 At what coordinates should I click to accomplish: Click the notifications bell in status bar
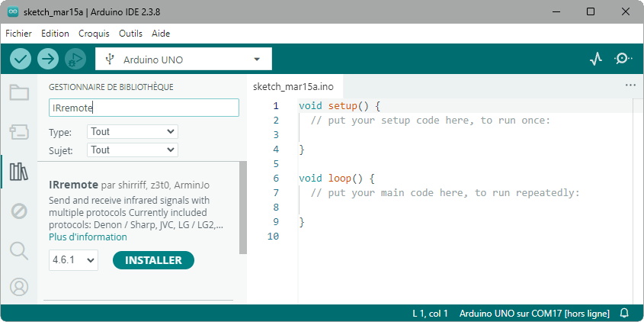coord(624,314)
